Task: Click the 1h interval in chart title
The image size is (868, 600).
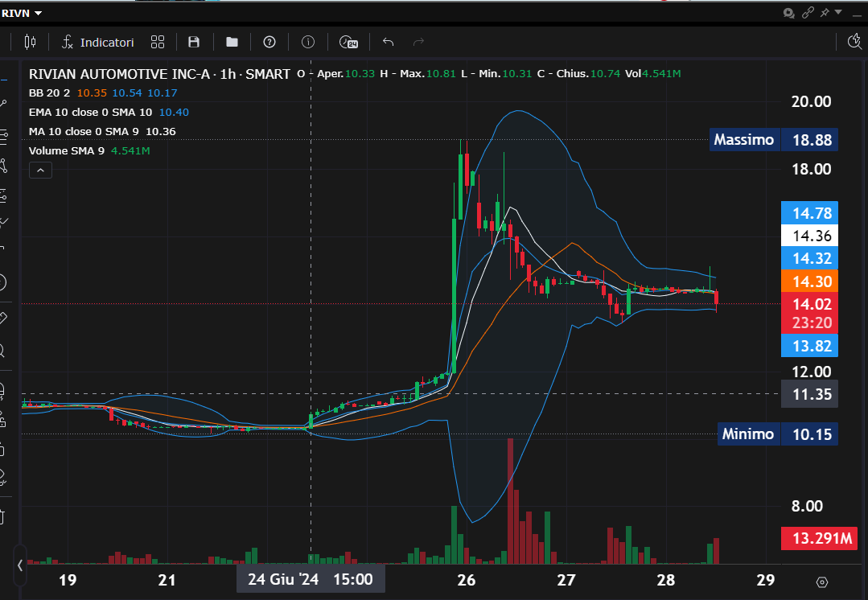Action: coord(227,74)
